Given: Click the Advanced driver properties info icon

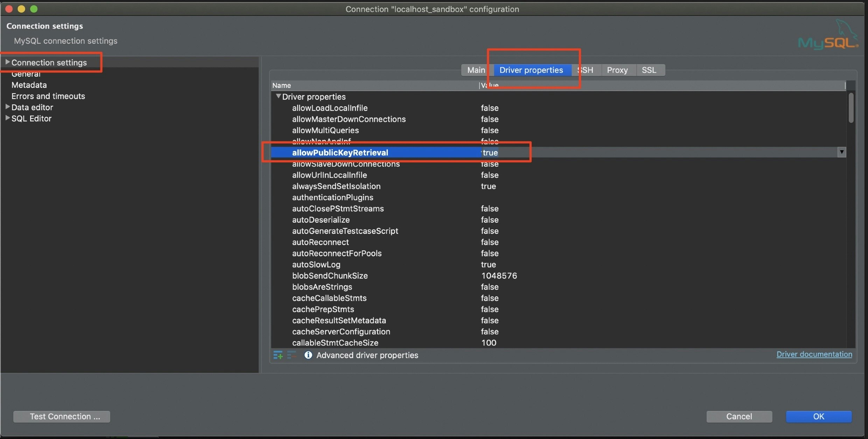Looking at the screenshot, I should tap(308, 355).
